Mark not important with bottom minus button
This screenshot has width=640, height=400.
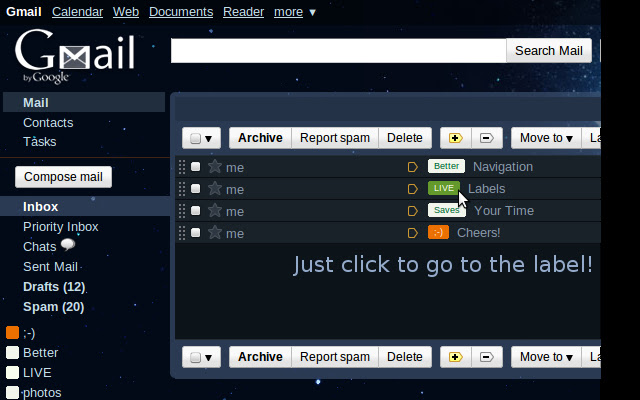pos(487,357)
